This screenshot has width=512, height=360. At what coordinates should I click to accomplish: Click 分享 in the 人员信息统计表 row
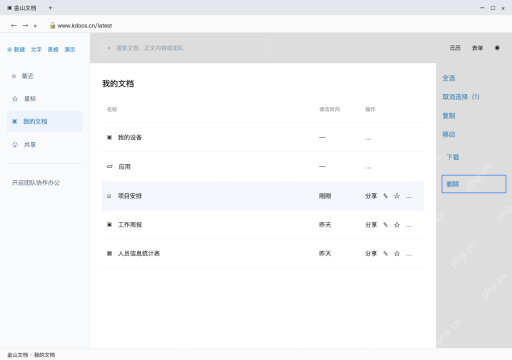(371, 254)
